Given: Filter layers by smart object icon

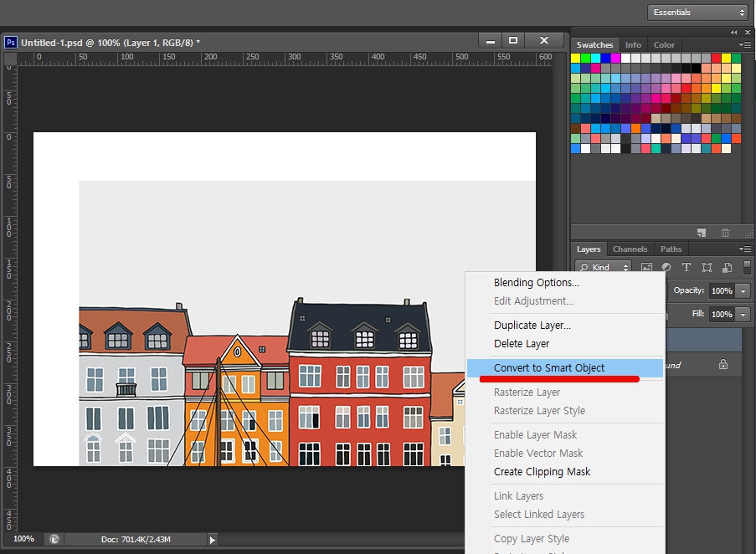Looking at the screenshot, I should 727,267.
